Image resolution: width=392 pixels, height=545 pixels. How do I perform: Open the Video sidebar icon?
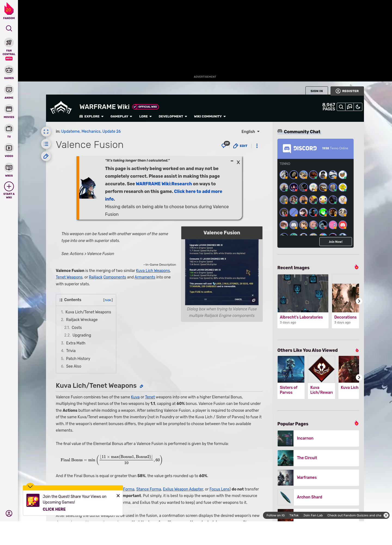pos(9,148)
